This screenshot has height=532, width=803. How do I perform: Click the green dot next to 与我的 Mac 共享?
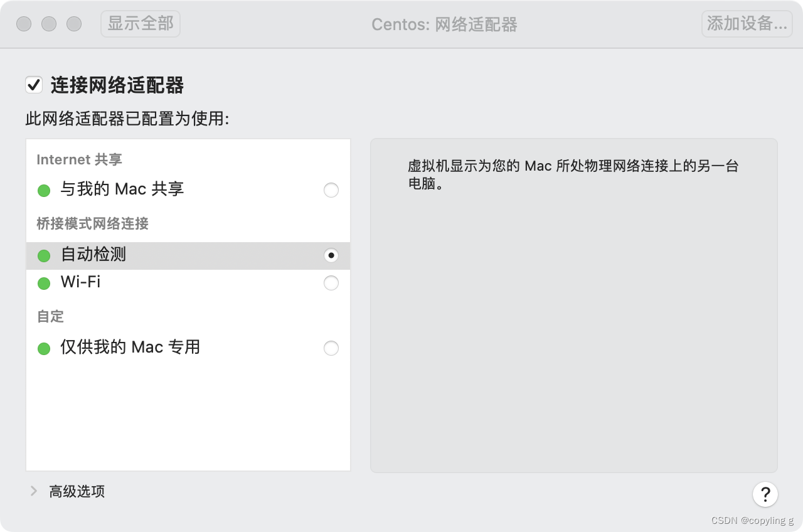point(44,190)
